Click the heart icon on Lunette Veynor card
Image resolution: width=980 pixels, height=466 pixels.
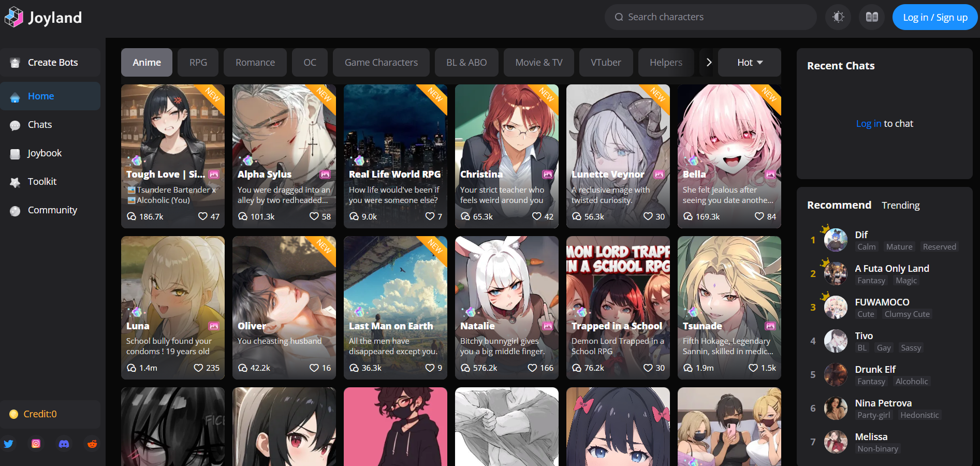pos(648,216)
